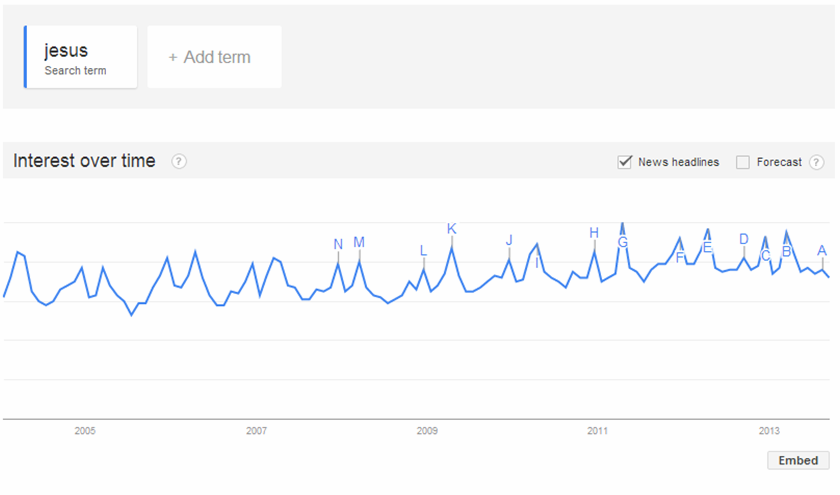Click news headline marker H
The height and width of the screenshot is (495, 840).
(594, 232)
